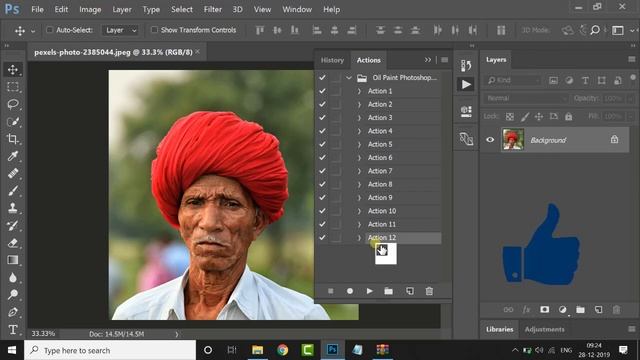
Task: Create new action set folder icon
Action: point(389,291)
